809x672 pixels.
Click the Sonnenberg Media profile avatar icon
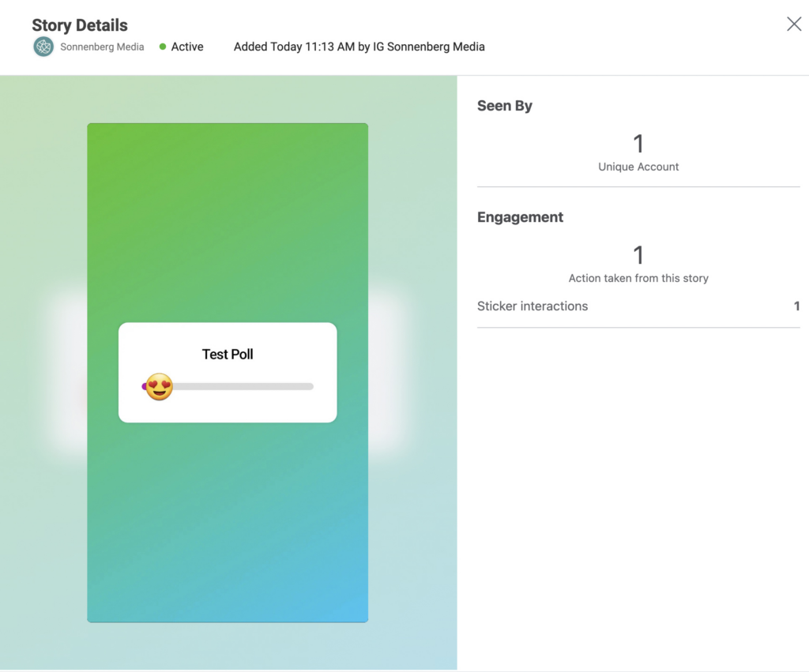pyautogui.click(x=43, y=47)
